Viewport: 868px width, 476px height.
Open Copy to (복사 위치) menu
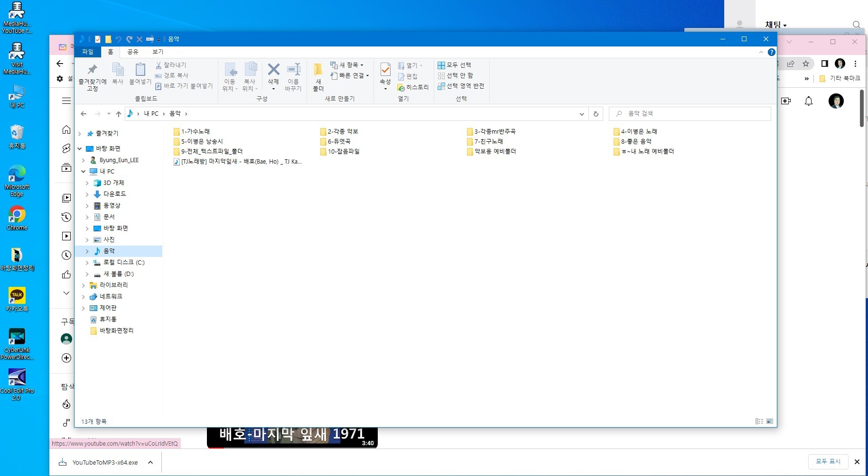coord(250,77)
